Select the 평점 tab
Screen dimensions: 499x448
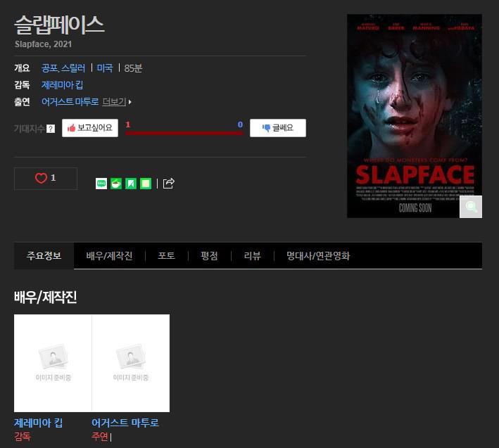210,256
